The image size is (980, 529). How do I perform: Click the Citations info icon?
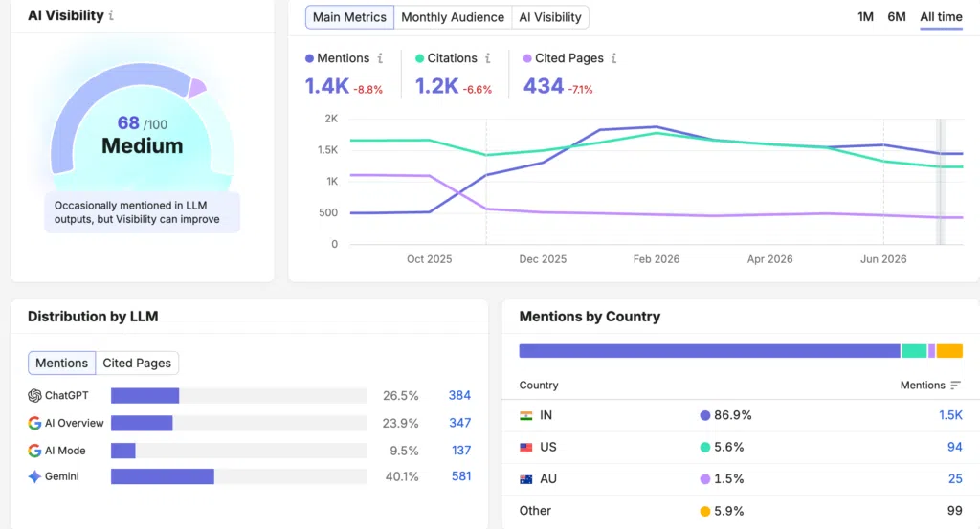(x=488, y=58)
